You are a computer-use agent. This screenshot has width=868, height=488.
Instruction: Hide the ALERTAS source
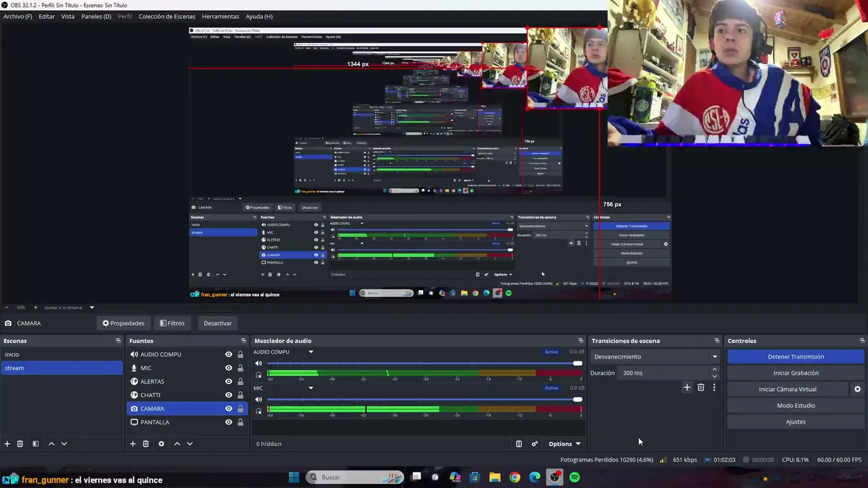point(229,382)
